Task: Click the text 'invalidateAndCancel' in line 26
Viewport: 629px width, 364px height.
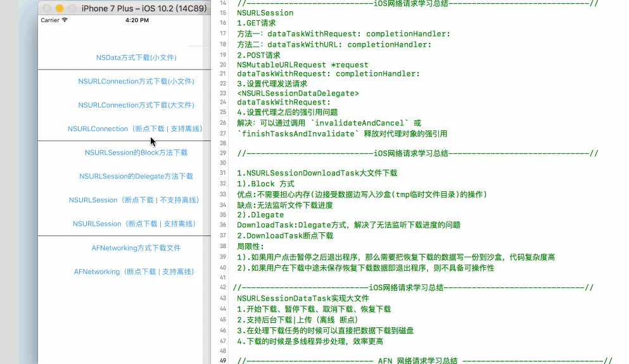Action: (360, 123)
